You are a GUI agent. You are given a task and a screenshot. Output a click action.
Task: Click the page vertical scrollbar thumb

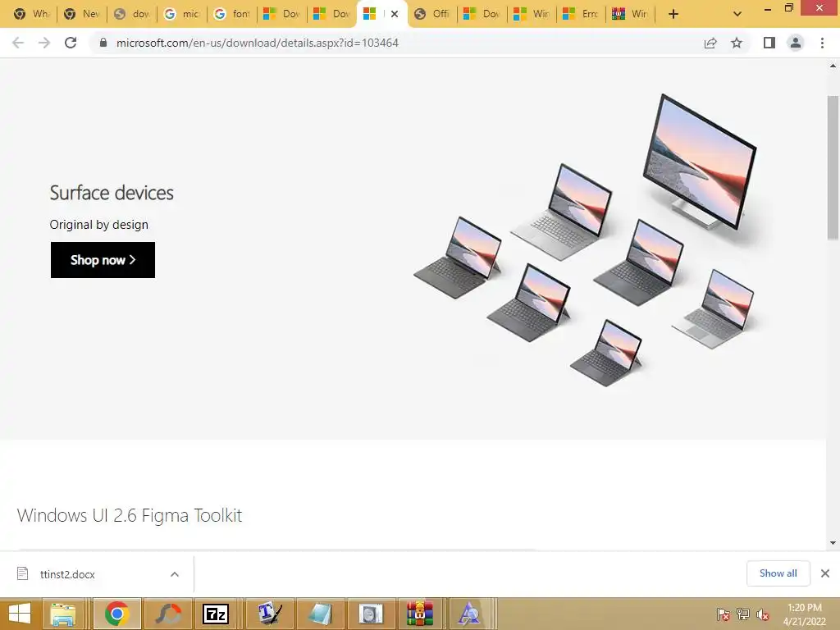[833, 167]
